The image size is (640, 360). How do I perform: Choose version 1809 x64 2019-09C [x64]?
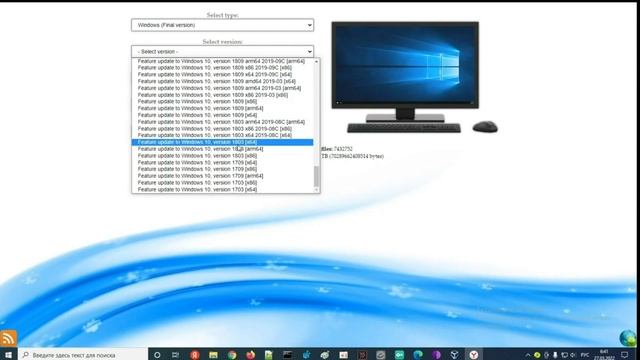pos(222,75)
